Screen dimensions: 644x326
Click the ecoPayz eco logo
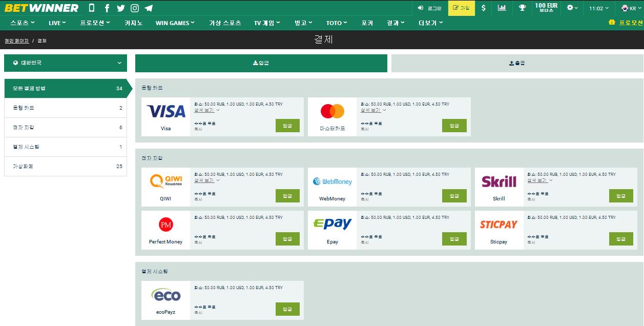click(x=166, y=295)
